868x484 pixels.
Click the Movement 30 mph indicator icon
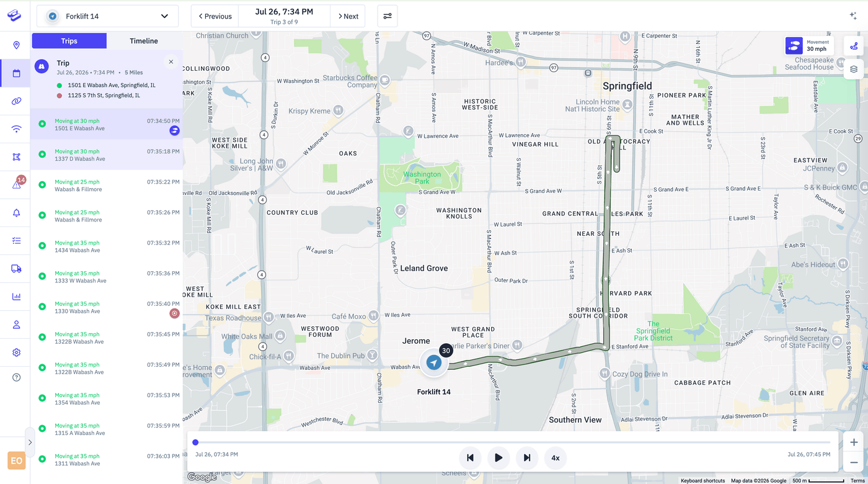coord(794,46)
